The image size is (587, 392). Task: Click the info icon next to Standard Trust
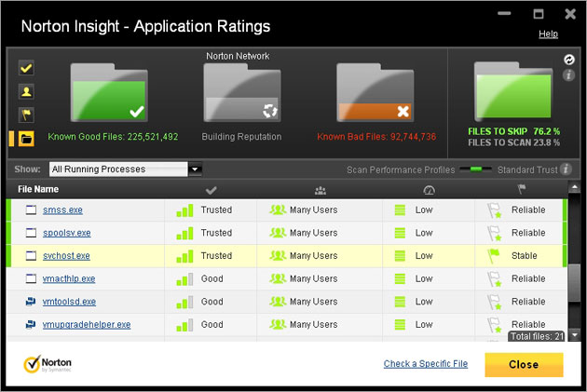click(567, 169)
